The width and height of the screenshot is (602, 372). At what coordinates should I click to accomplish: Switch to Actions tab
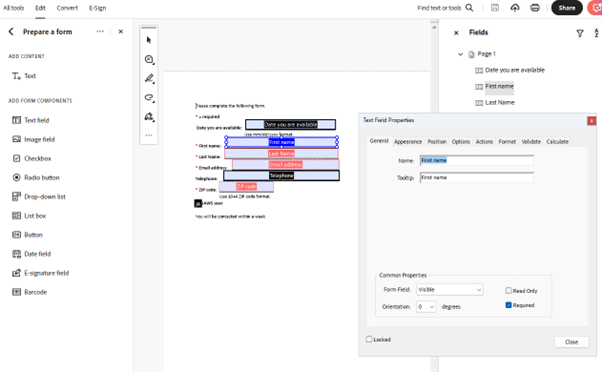point(484,142)
